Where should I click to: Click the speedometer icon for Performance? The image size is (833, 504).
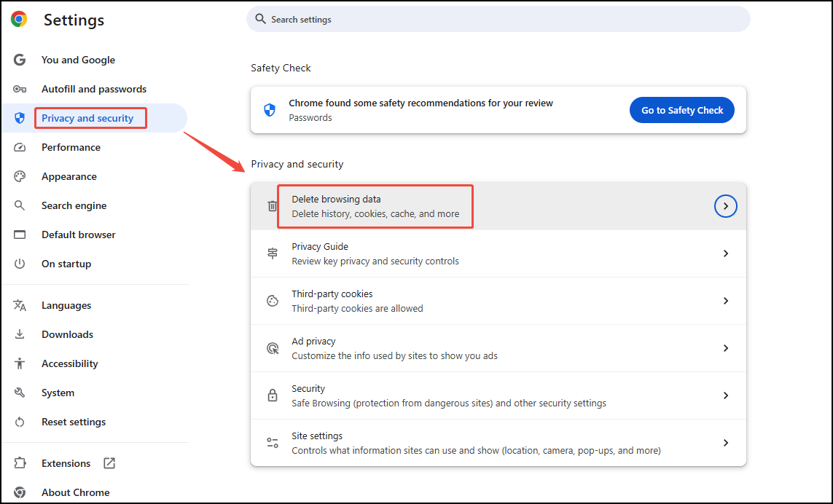20,147
